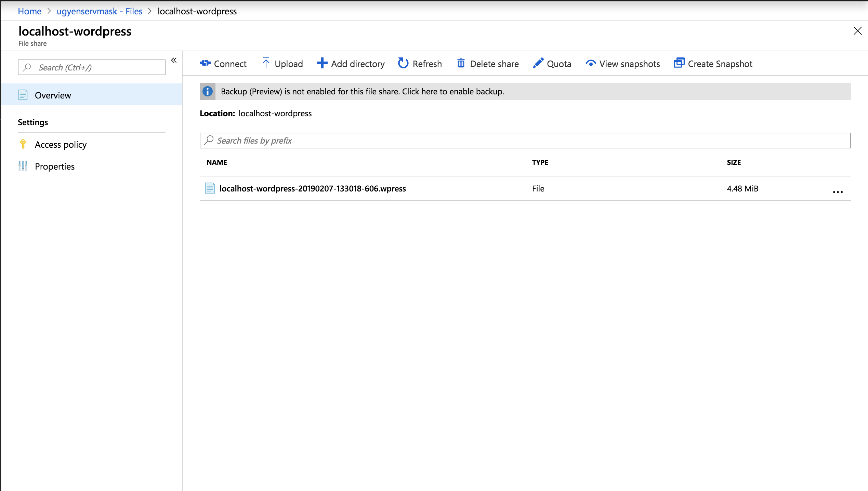This screenshot has width=868, height=491.
Task: Focus the sidebar Search (Ctrl+/) box
Action: (x=92, y=67)
